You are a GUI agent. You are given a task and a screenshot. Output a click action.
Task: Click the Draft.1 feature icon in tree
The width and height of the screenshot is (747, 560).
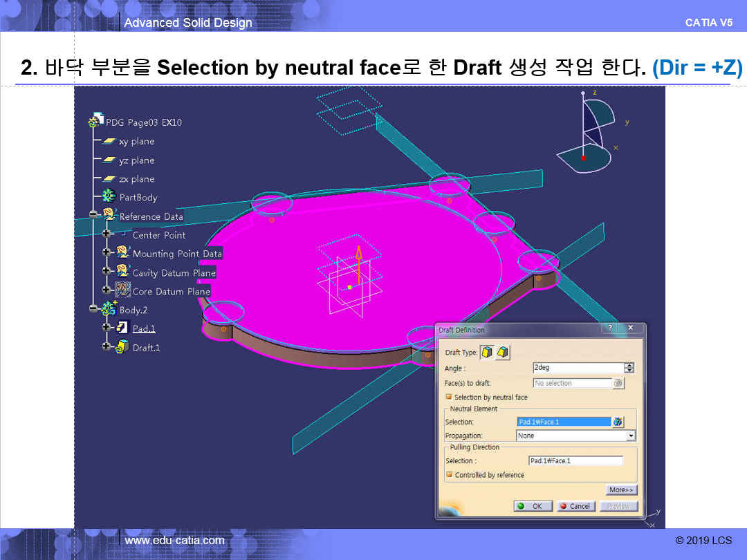pyautogui.click(x=122, y=347)
